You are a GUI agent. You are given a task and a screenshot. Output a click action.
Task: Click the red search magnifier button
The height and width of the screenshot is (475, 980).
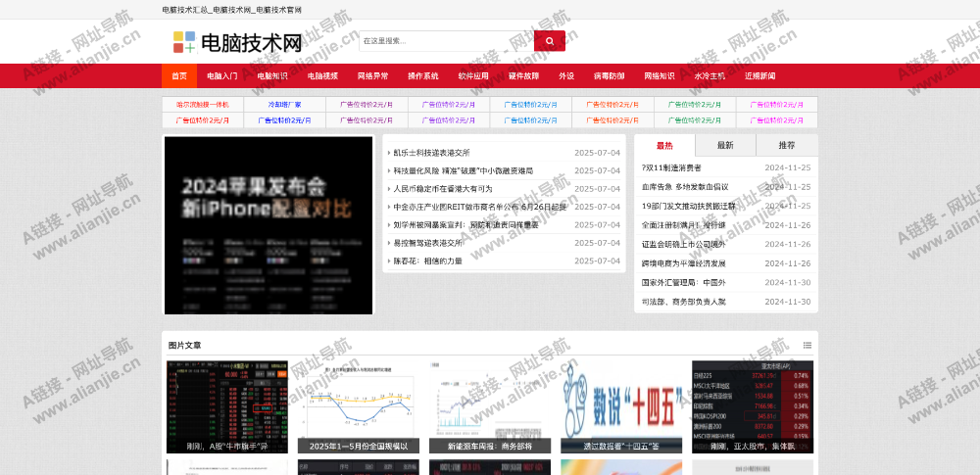point(550,41)
